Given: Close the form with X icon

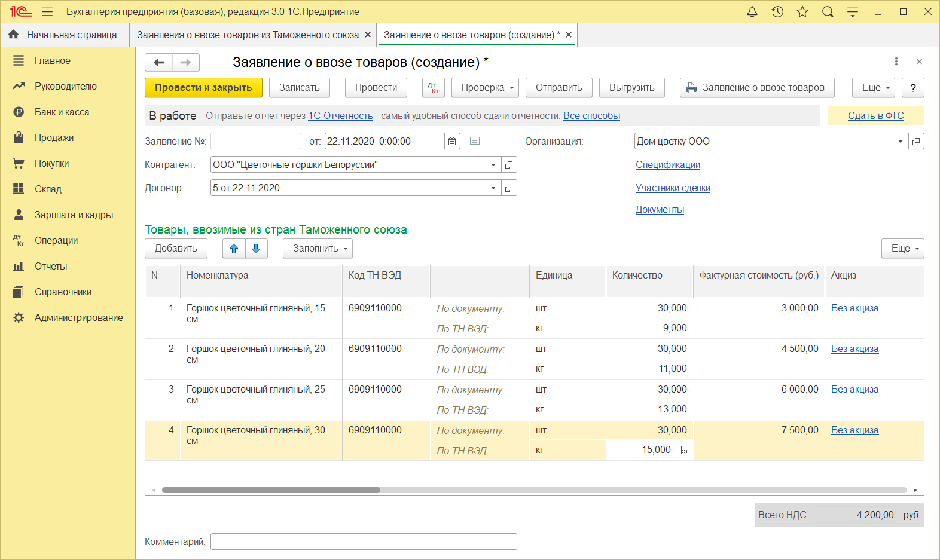Looking at the screenshot, I should point(919,62).
